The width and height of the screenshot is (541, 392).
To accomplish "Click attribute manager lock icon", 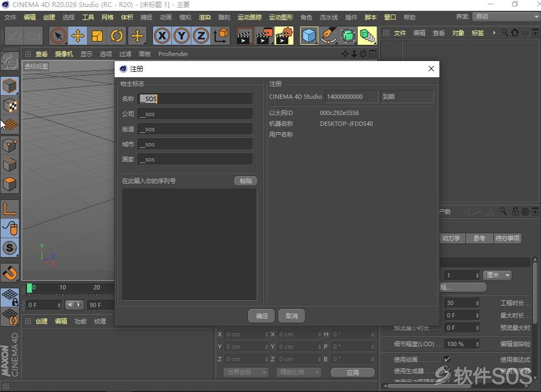I will coord(515,211).
